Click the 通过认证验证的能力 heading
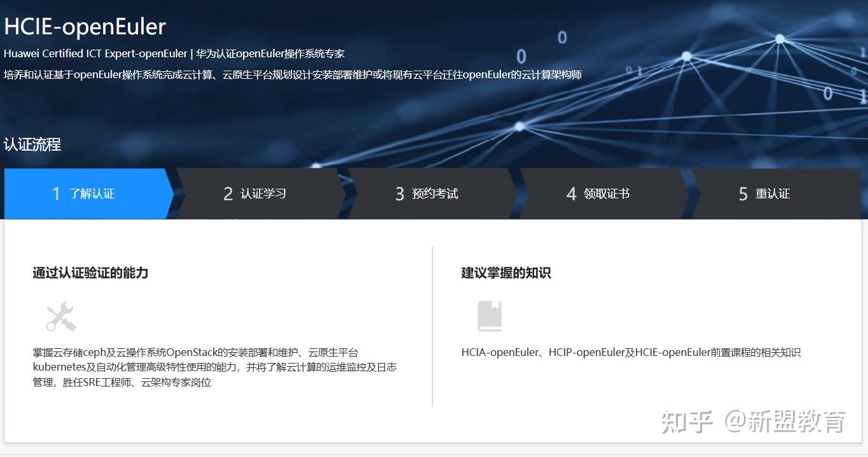 (x=90, y=273)
